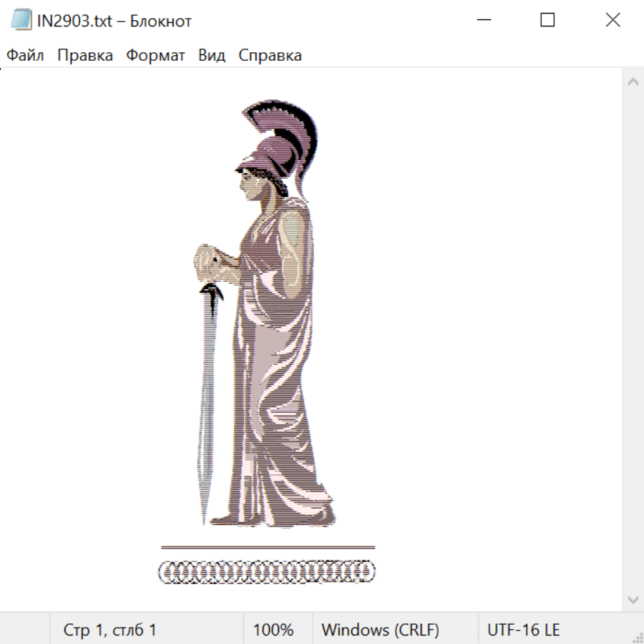Open the Справка menu
Viewport: 644px width, 644px height.
pyautogui.click(x=270, y=55)
